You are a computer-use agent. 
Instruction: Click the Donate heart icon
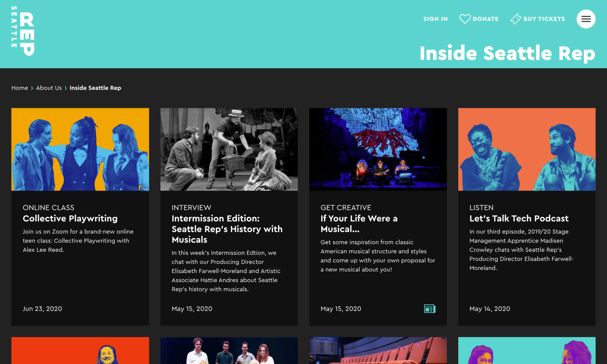coord(465,19)
